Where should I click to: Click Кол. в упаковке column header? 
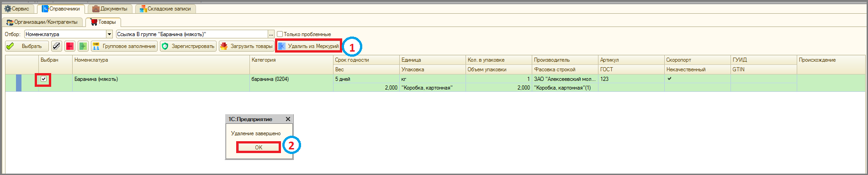499,60
